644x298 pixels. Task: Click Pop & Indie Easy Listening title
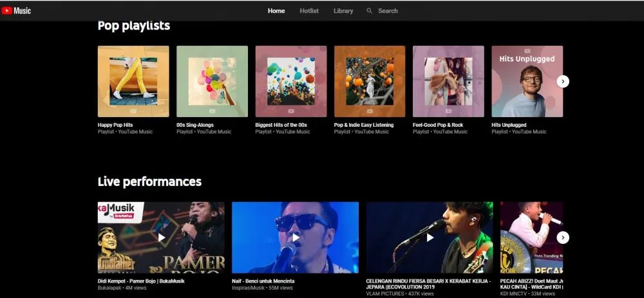click(364, 125)
